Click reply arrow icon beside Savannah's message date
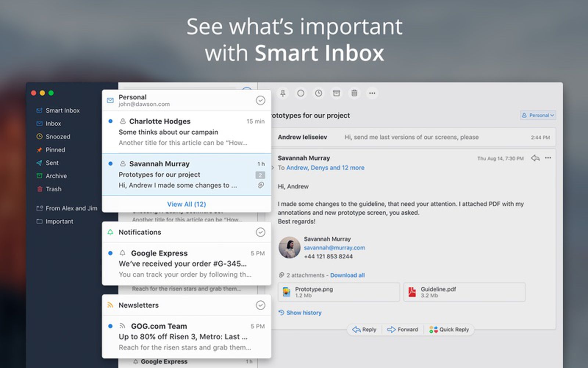This screenshot has width=588, height=368. pyautogui.click(x=535, y=158)
